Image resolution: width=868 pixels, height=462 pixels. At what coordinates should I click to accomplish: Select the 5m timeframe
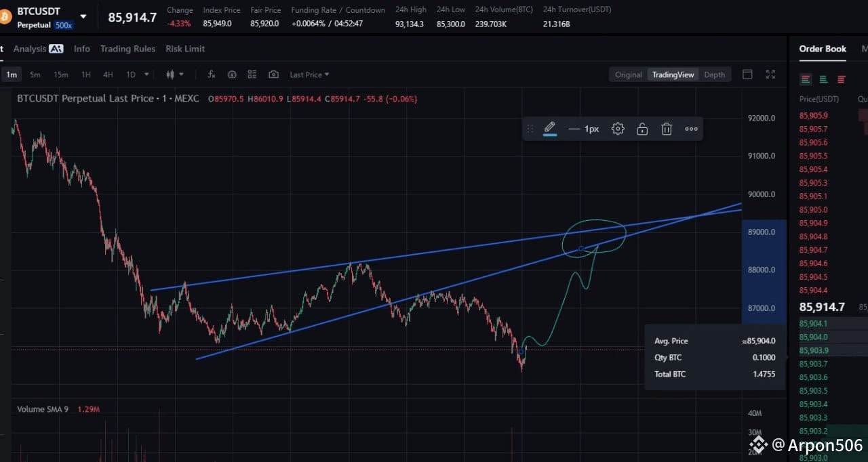pyautogui.click(x=35, y=75)
